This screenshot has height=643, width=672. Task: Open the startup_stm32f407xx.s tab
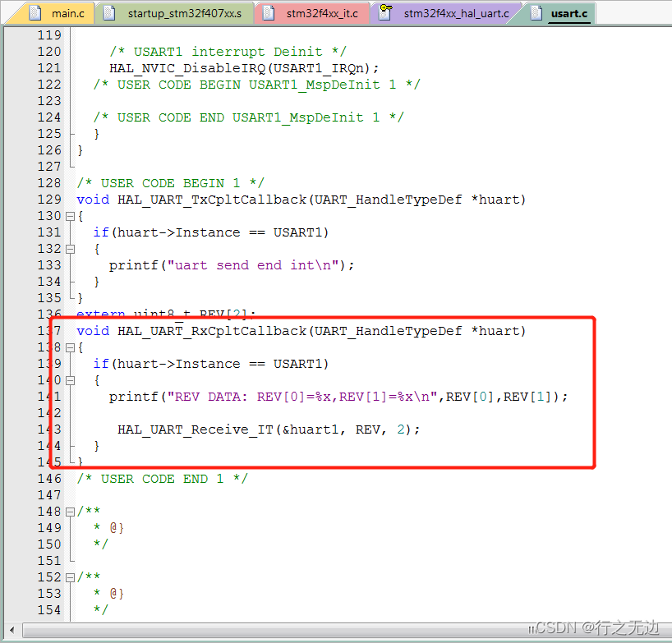177,13
